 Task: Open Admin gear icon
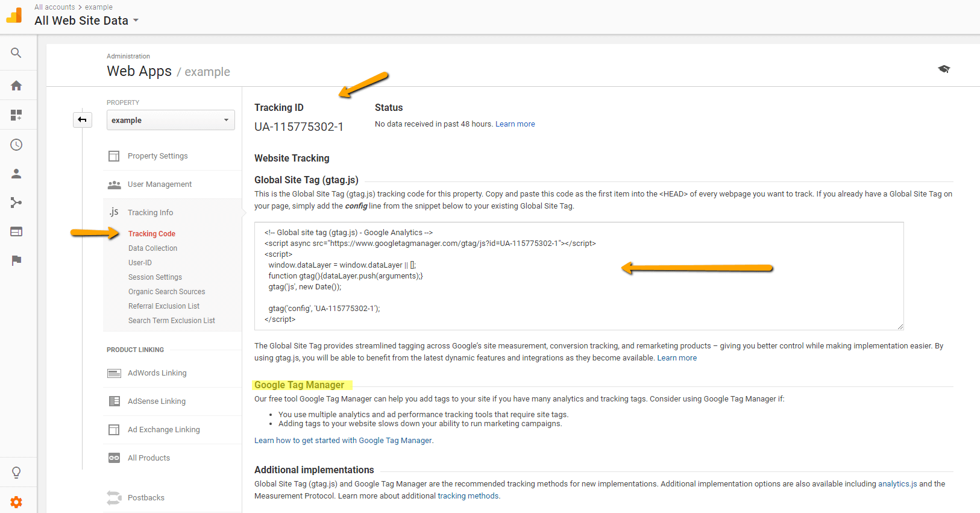(x=16, y=502)
